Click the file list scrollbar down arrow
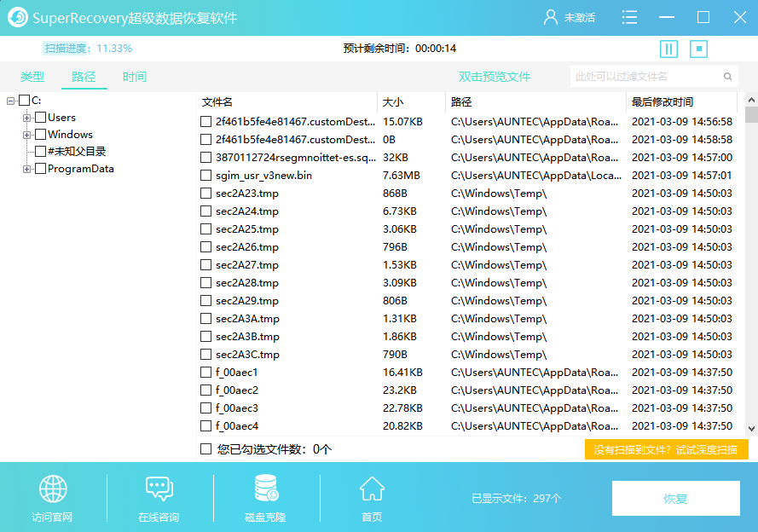The width and height of the screenshot is (758, 532). tap(751, 428)
